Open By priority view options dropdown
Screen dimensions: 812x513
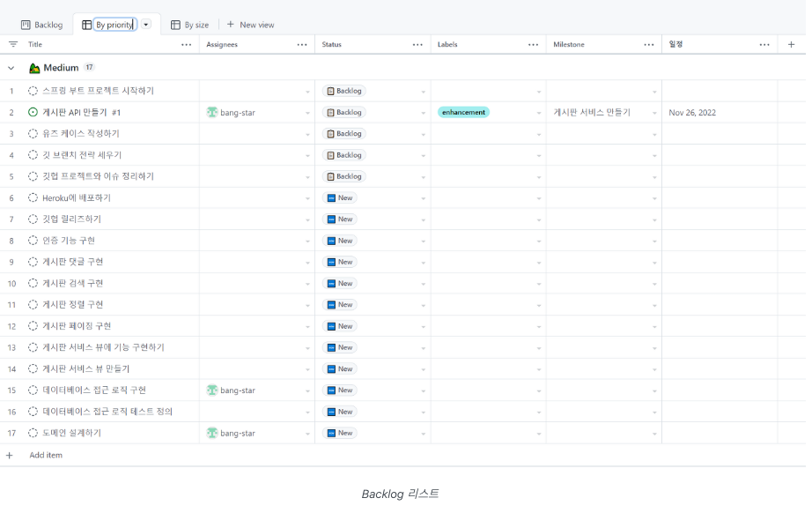(x=146, y=25)
